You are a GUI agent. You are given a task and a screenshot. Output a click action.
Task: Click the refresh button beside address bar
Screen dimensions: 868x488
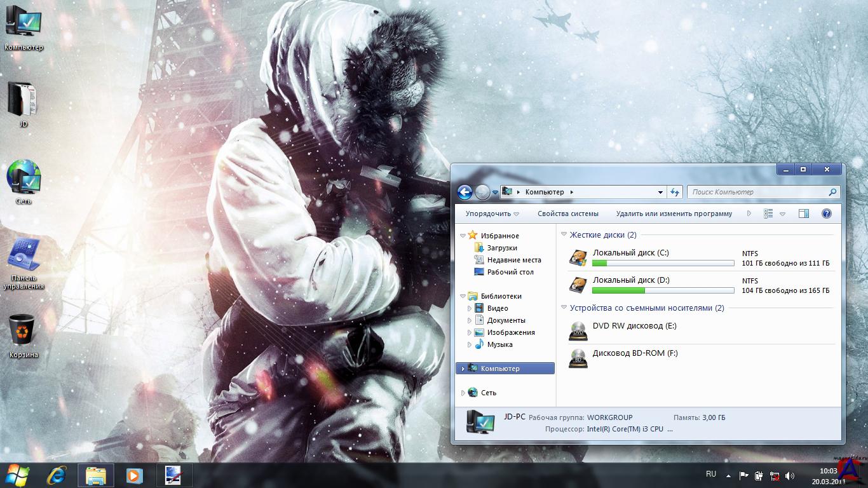(x=675, y=192)
